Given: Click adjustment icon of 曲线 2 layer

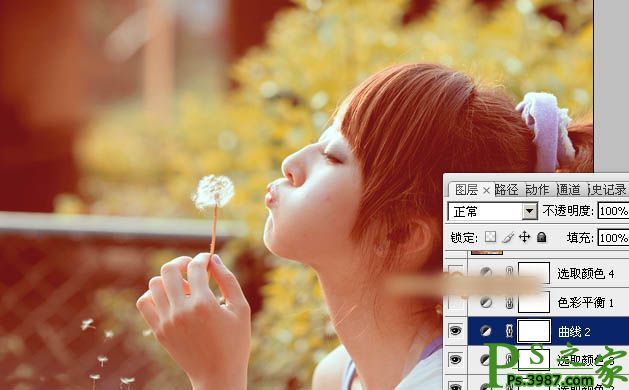Looking at the screenshot, I should pos(486,331).
